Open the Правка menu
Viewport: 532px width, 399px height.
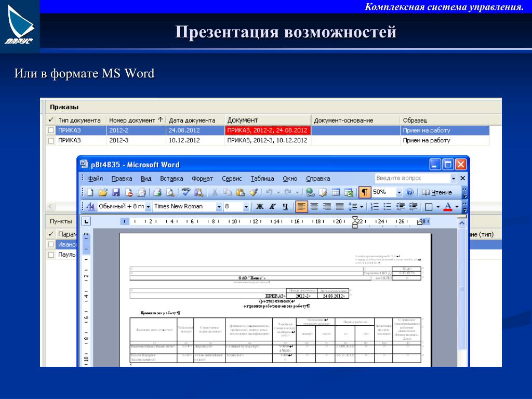122,179
